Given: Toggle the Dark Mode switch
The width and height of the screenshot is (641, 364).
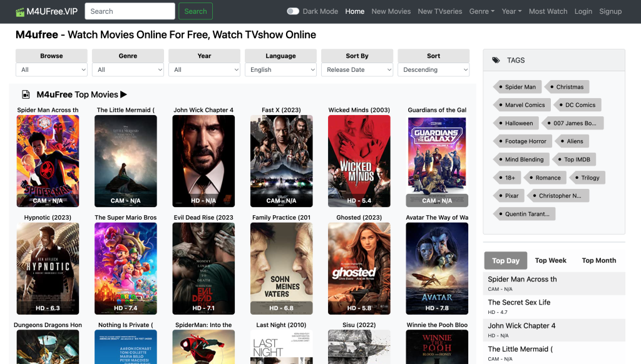Looking at the screenshot, I should pos(293,11).
